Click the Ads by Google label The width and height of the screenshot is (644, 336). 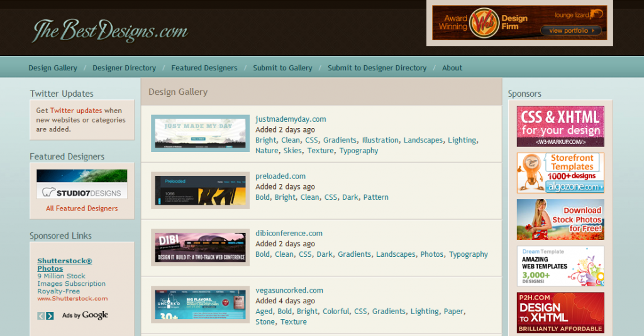click(x=85, y=315)
